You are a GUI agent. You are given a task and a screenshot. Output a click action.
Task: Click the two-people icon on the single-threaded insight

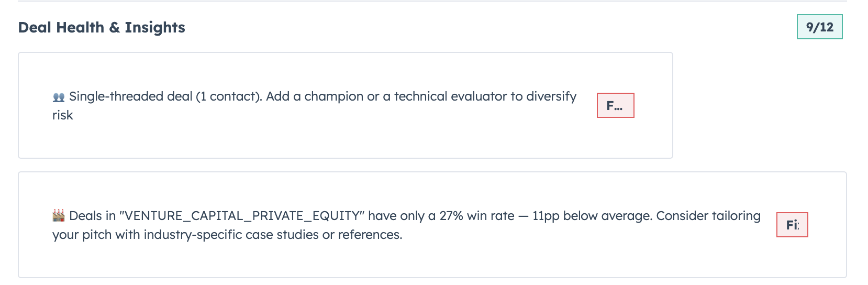[x=59, y=97]
